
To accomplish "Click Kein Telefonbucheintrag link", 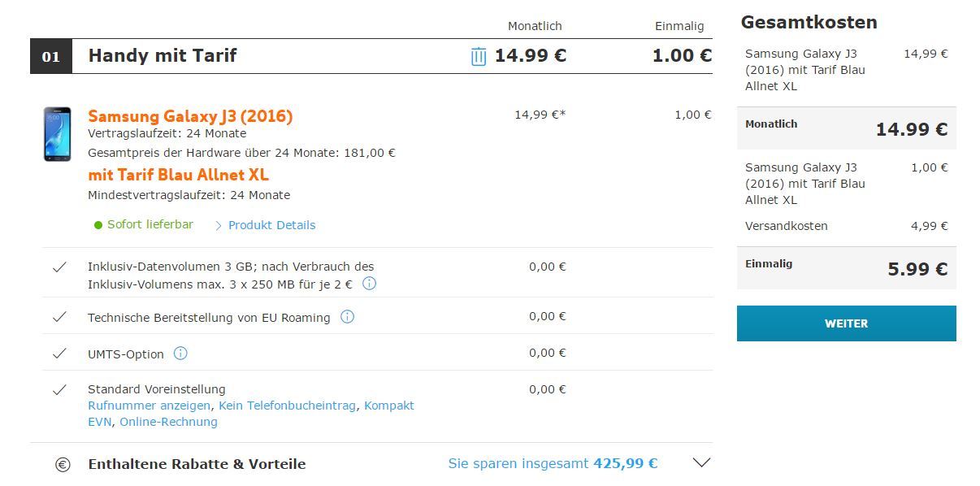I will point(287,406).
